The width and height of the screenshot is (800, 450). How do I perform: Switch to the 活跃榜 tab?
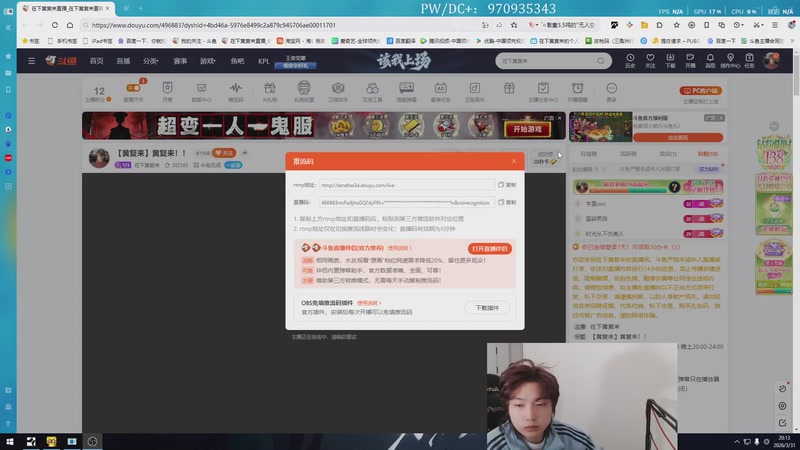[x=628, y=154]
